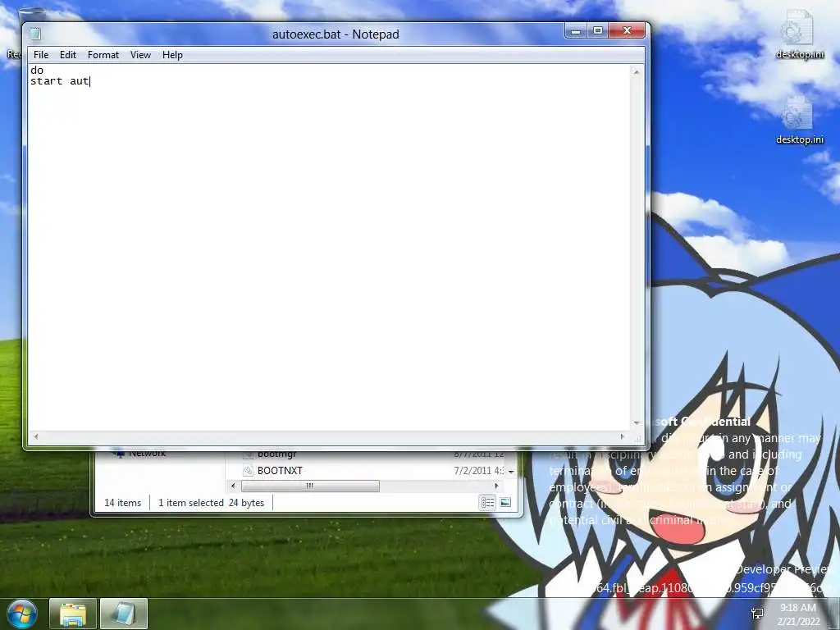Select the lower desktop.ini desktop icon
This screenshot has width=840, height=630.
[x=799, y=120]
